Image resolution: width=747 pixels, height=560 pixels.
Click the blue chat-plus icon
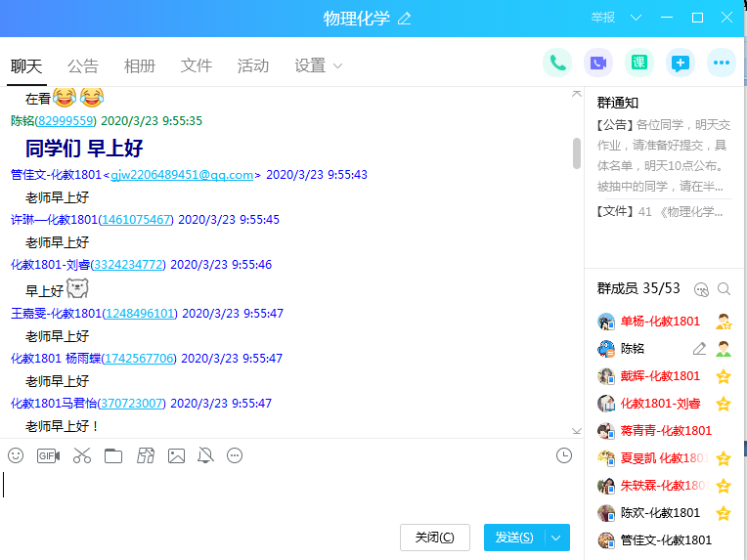click(x=681, y=63)
